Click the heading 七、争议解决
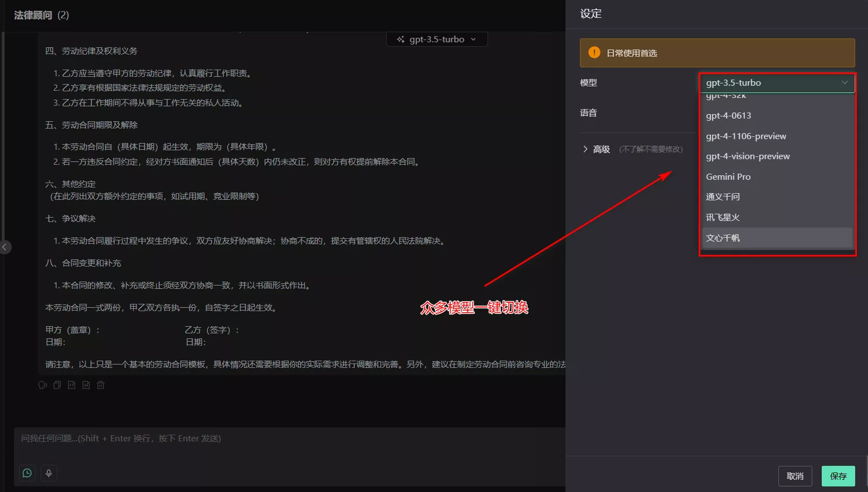The image size is (868, 492). point(70,219)
